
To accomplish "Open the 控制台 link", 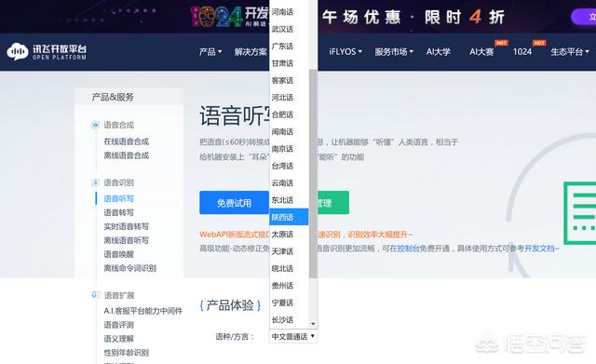I will [x=408, y=249].
